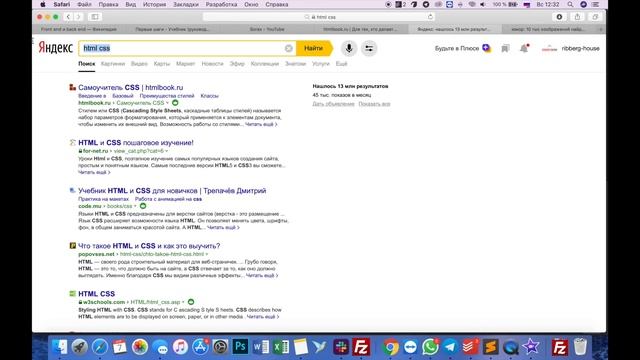
Task: Click green verified badge beside code.mu result
Action: [143, 206]
